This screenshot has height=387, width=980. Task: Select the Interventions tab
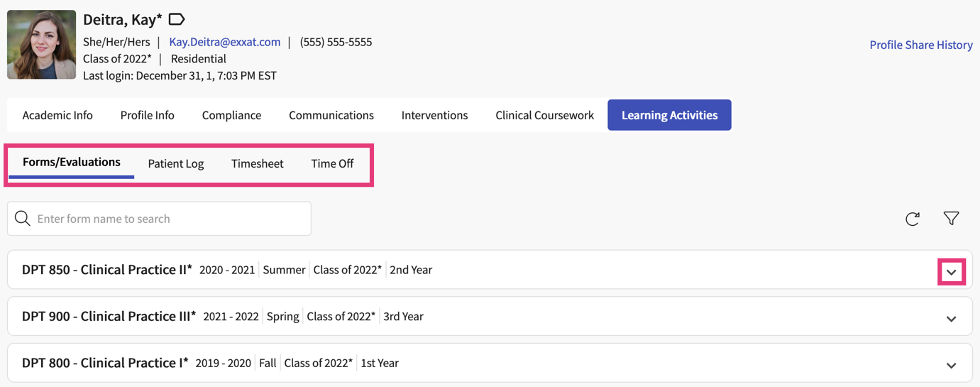[x=434, y=115]
